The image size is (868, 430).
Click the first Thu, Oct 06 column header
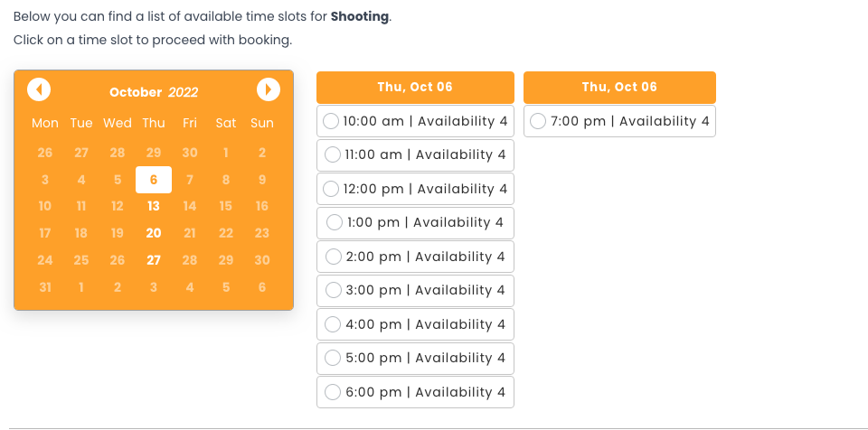(x=415, y=87)
